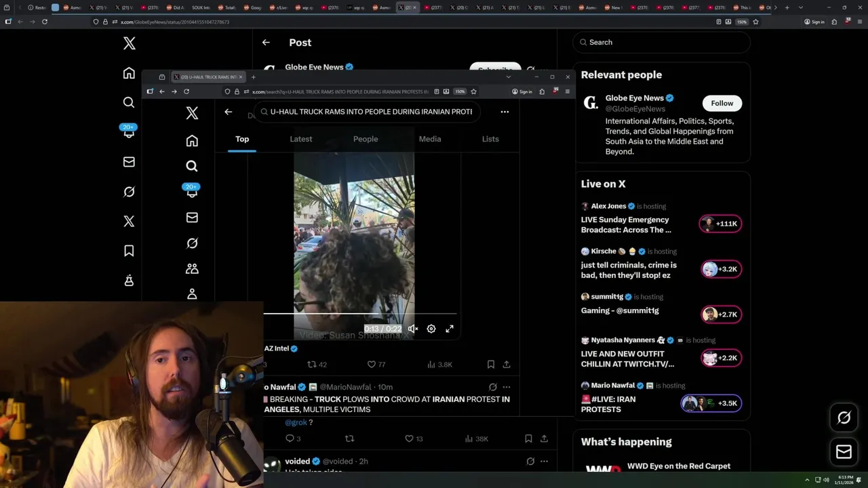
Task: Open @MarioNawfal profile handle
Action: click(345, 387)
